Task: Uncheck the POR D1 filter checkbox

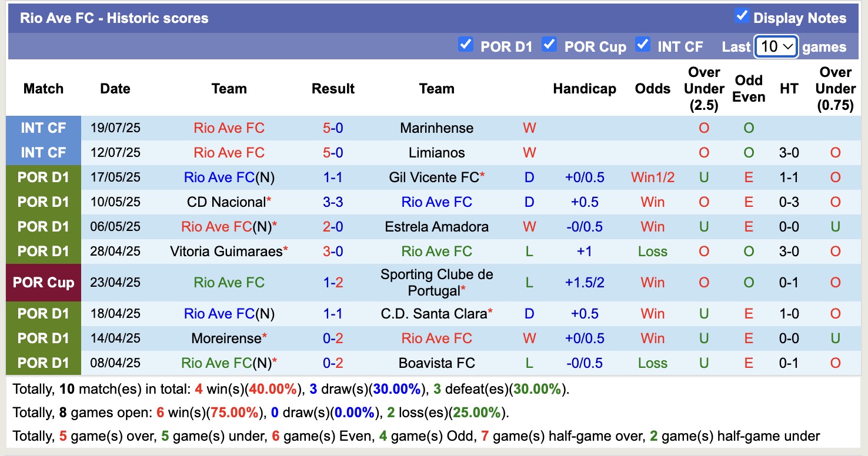Action: pyautogui.click(x=466, y=45)
